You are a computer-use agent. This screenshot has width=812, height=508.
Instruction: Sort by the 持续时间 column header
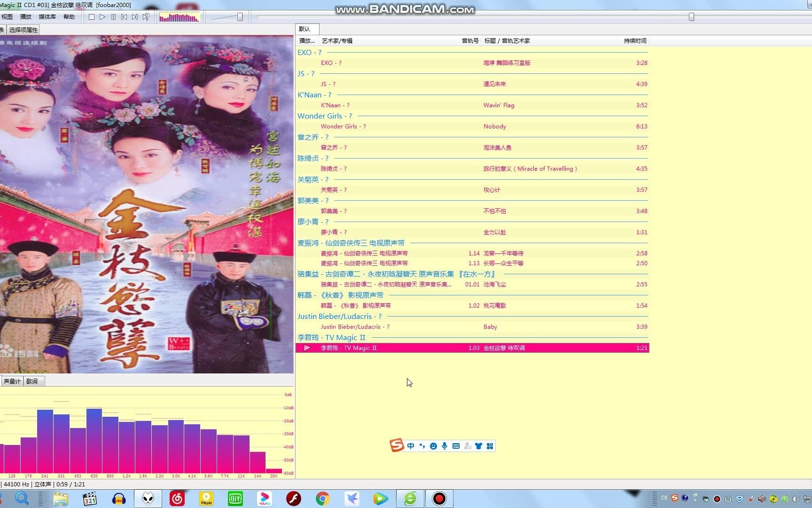pos(634,41)
